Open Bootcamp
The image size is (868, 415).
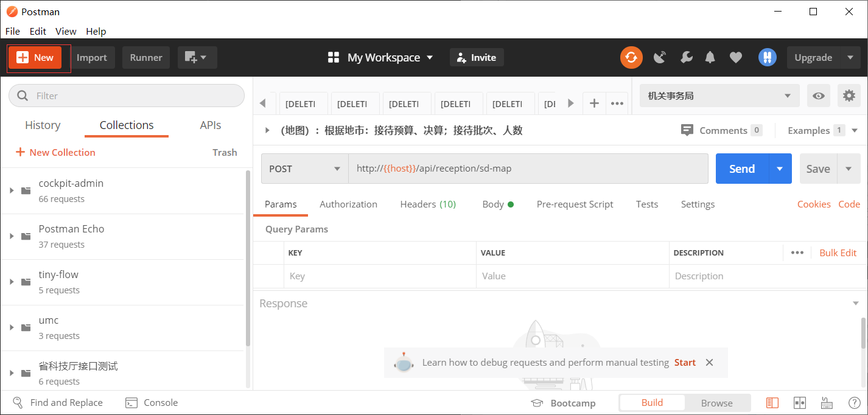(x=563, y=403)
